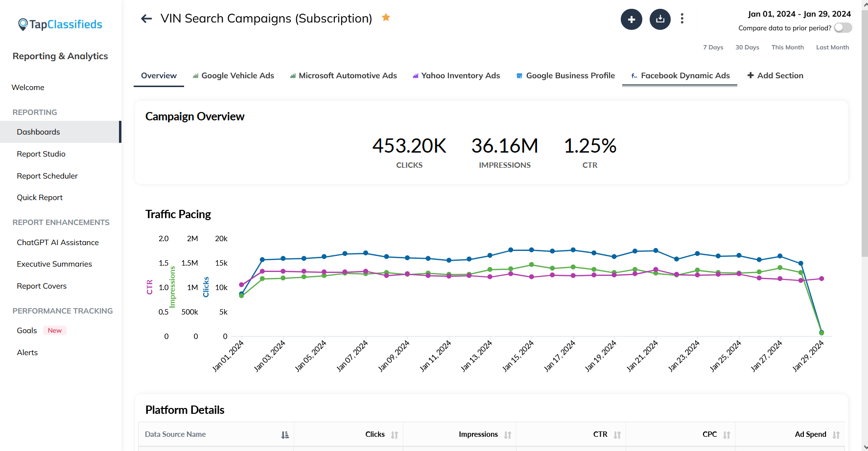
Task: Toggle the orange favorite star
Action: pos(386,18)
